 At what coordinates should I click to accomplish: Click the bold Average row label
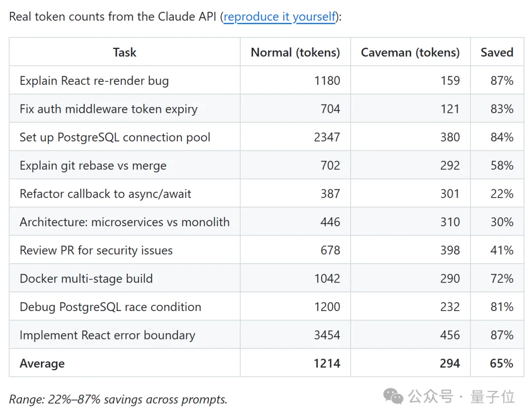(42, 364)
